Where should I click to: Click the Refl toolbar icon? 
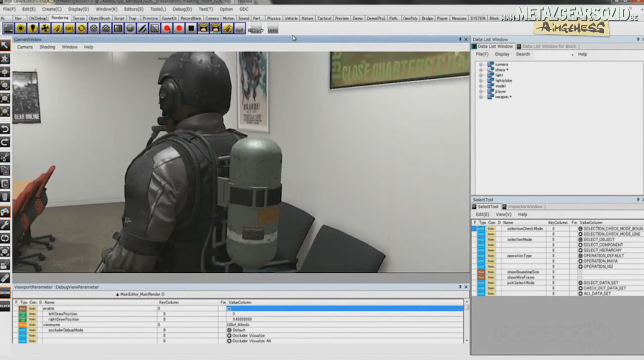click(240, 28)
